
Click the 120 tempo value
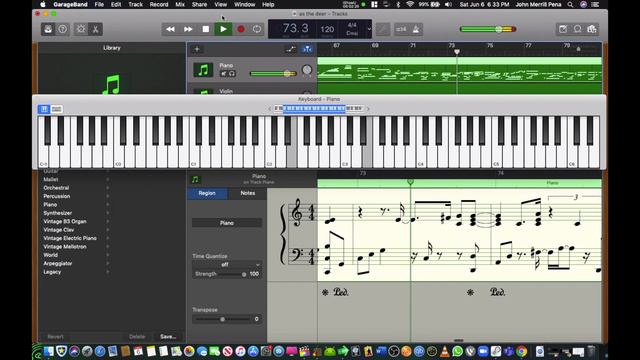pyautogui.click(x=327, y=29)
